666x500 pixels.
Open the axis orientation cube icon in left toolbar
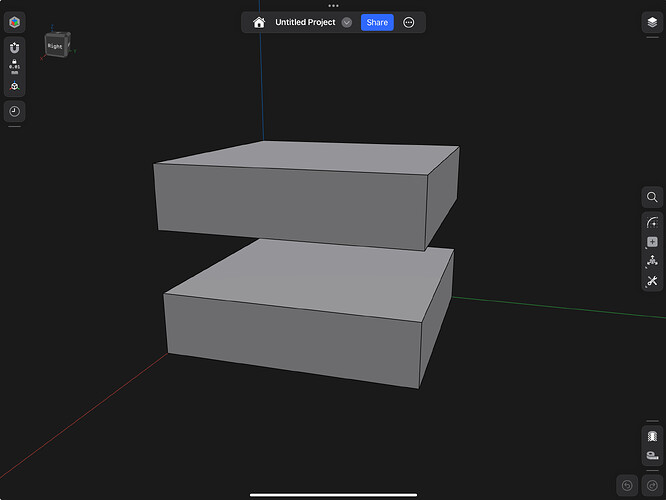14,86
